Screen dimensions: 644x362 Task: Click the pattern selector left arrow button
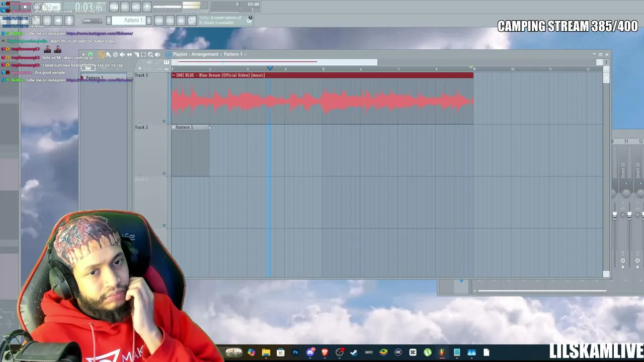coord(109,21)
